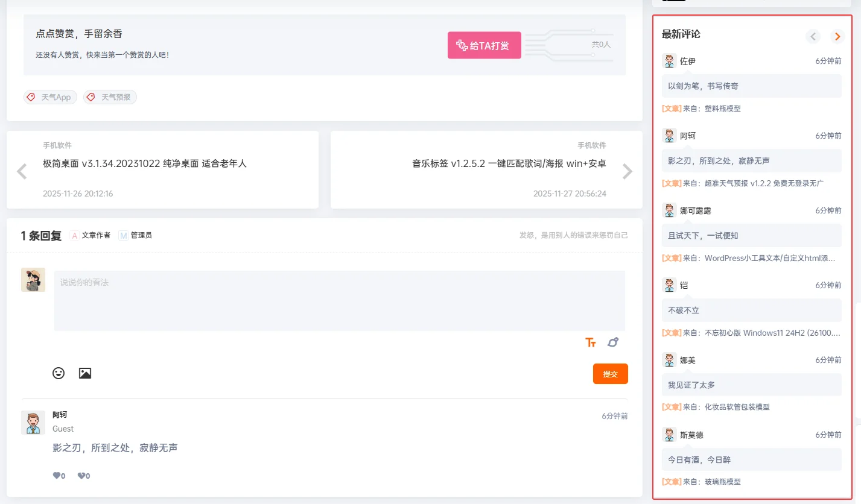Open the 音乐标签 v1.2.5.2 article
The height and width of the screenshot is (504, 861).
pyautogui.click(x=509, y=163)
